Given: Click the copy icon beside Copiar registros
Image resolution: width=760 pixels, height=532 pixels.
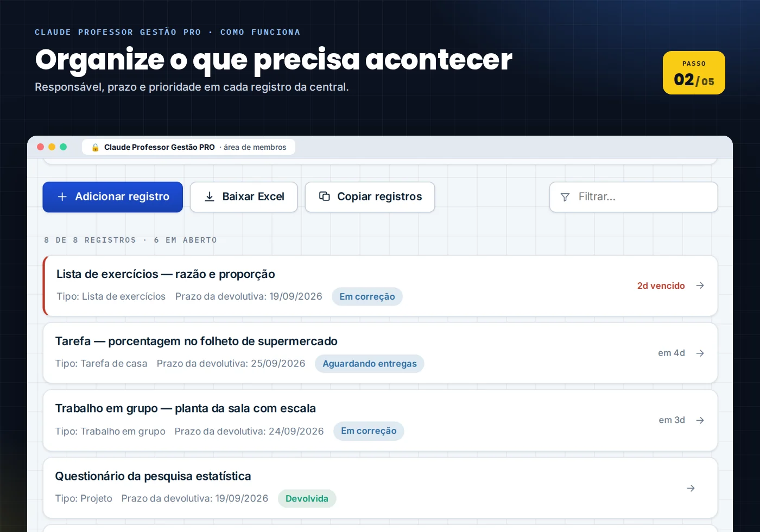Looking at the screenshot, I should [x=325, y=197].
